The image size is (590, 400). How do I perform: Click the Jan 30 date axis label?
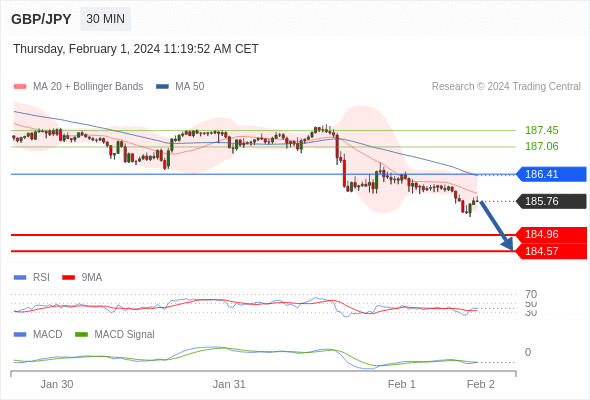pos(57,384)
